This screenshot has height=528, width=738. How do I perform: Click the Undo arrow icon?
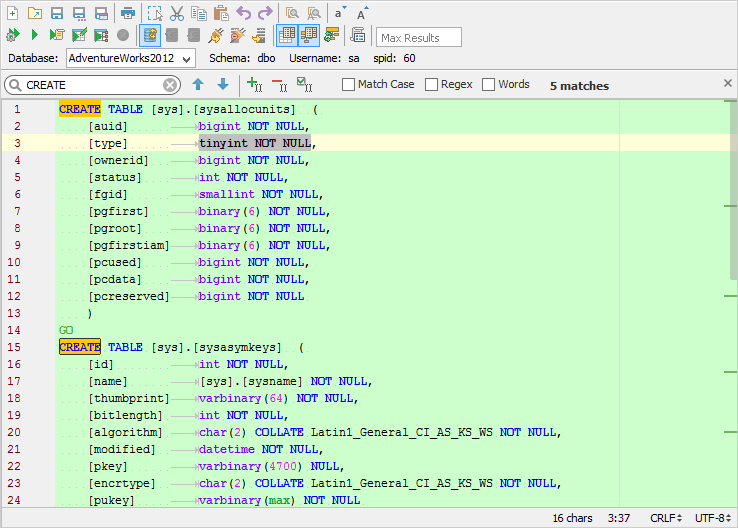(243, 13)
